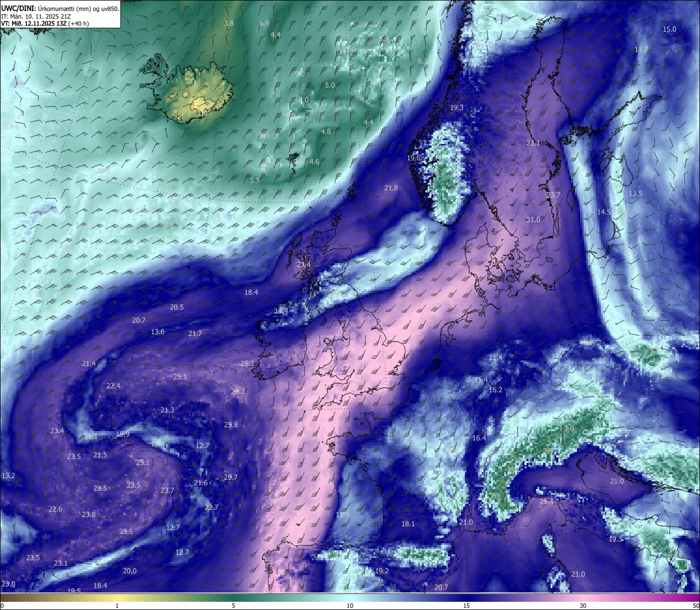The width and height of the screenshot is (700, 610).
Task: Select the 5 tick on the color scale
Action: pyautogui.click(x=234, y=606)
